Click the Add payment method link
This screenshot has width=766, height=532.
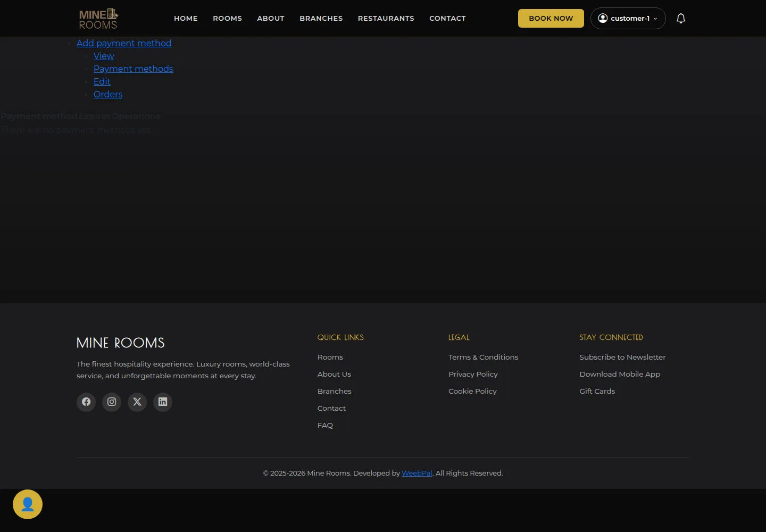(x=124, y=43)
